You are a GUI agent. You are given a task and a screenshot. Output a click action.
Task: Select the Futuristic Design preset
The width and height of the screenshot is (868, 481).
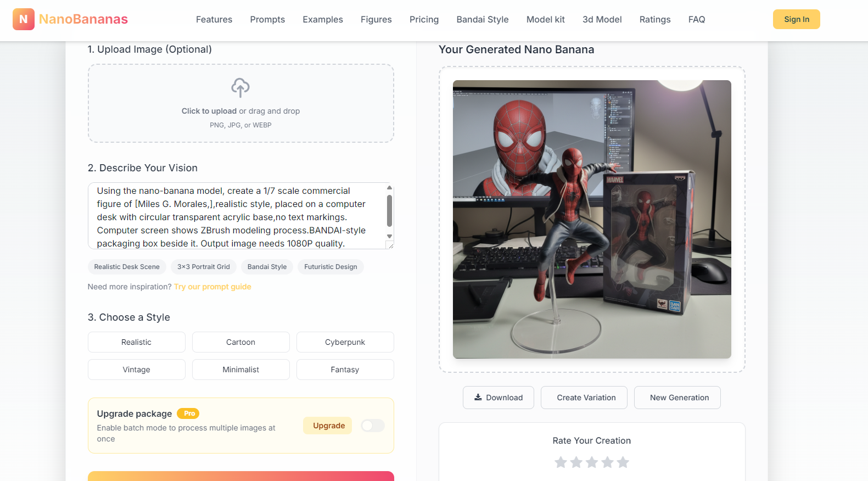point(331,267)
